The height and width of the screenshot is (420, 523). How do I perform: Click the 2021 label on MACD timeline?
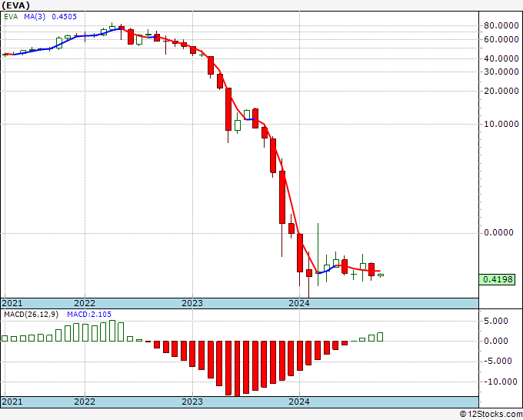click(x=12, y=402)
